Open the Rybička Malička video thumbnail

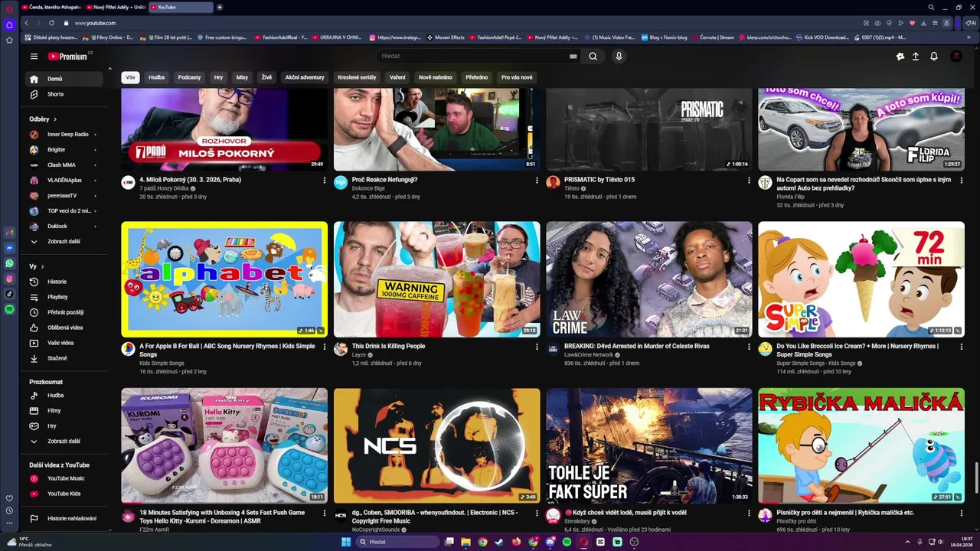(861, 445)
